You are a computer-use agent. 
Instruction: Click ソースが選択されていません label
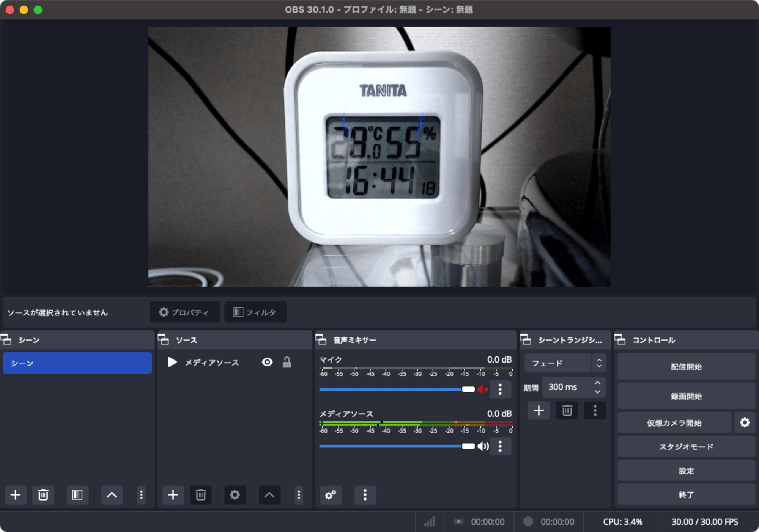58,312
